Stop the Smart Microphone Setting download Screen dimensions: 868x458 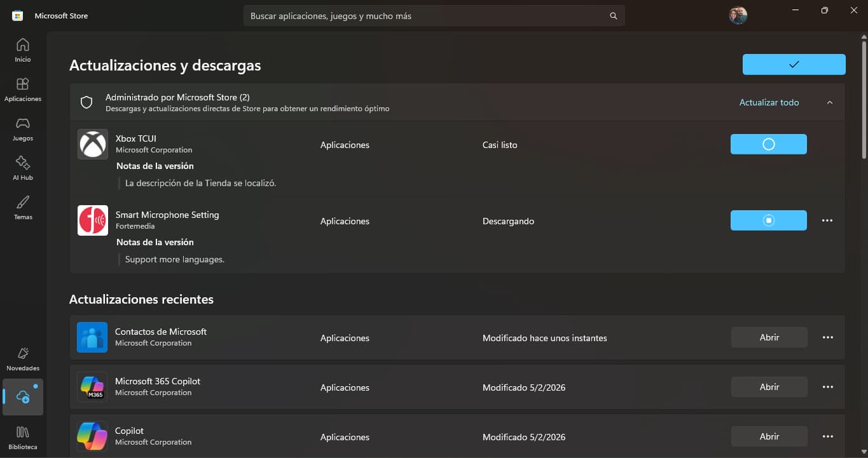(768, 220)
